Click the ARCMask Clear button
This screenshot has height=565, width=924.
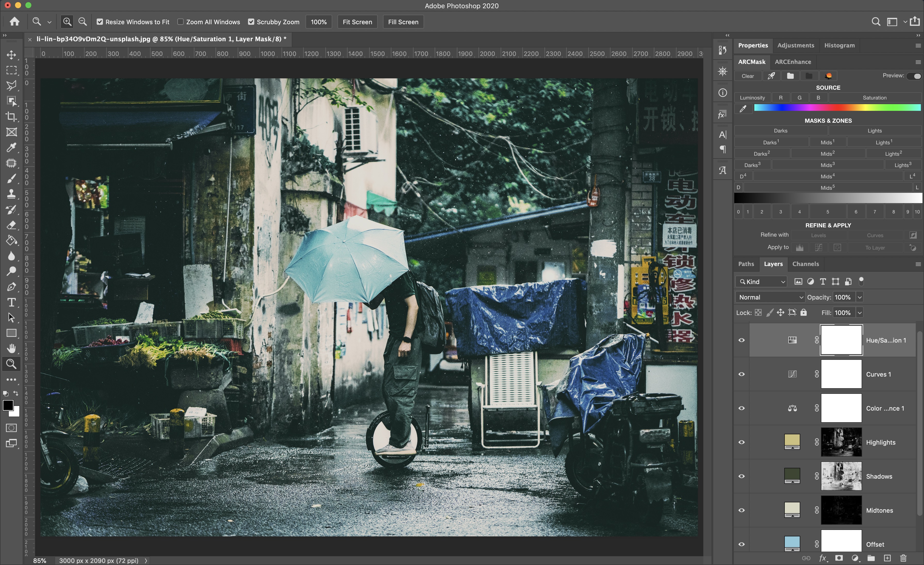pyautogui.click(x=747, y=76)
